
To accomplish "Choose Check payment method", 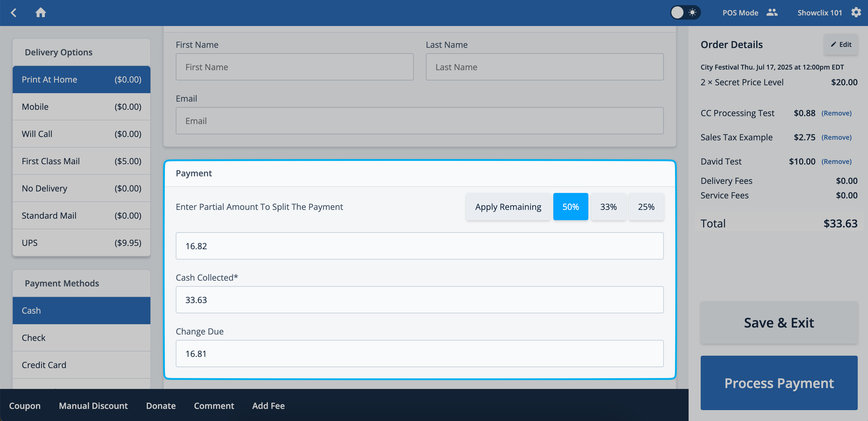I will click(x=81, y=338).
